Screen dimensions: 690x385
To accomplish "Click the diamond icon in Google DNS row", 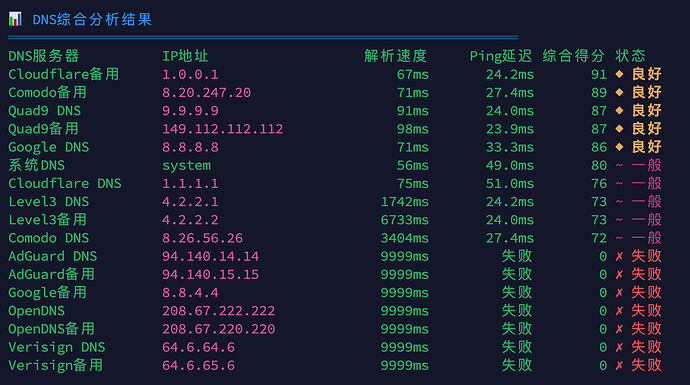I will coord(619,147).
